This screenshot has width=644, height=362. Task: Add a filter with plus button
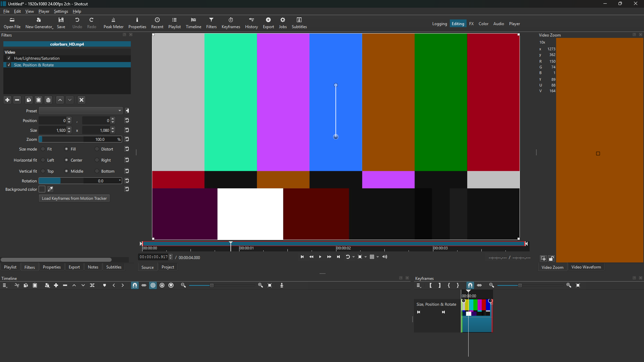click(x=7, y=100)
